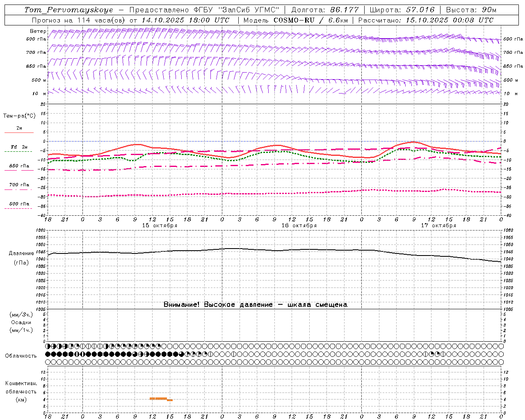Click the (гПа) unit label under Давление

tap(21, 263)
